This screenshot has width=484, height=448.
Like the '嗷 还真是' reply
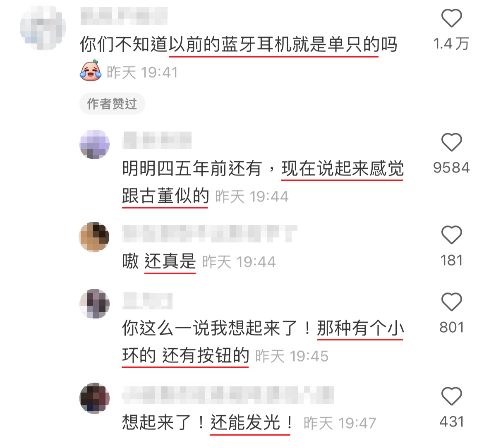pos(452,235)
